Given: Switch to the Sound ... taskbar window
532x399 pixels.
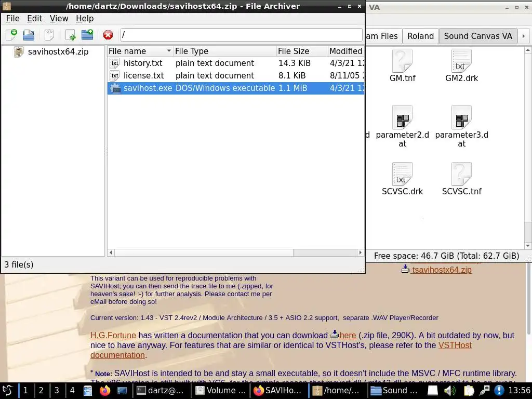Looking at the screenshot, I should click(395, 391).
